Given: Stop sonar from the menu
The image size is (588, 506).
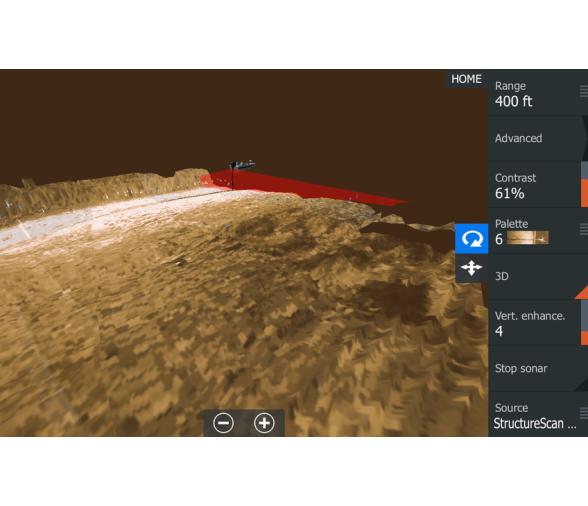Looking at the screenshot, I should click(538, 369).
